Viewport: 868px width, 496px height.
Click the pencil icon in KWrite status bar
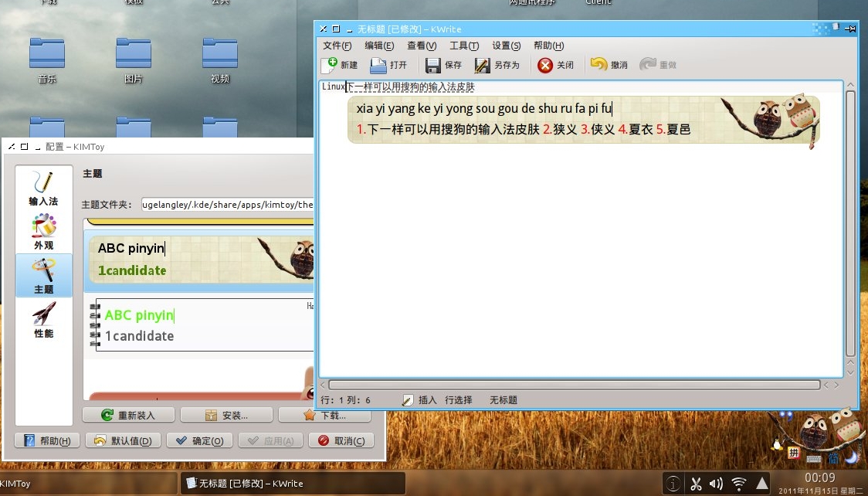click(x=408, y=399)
